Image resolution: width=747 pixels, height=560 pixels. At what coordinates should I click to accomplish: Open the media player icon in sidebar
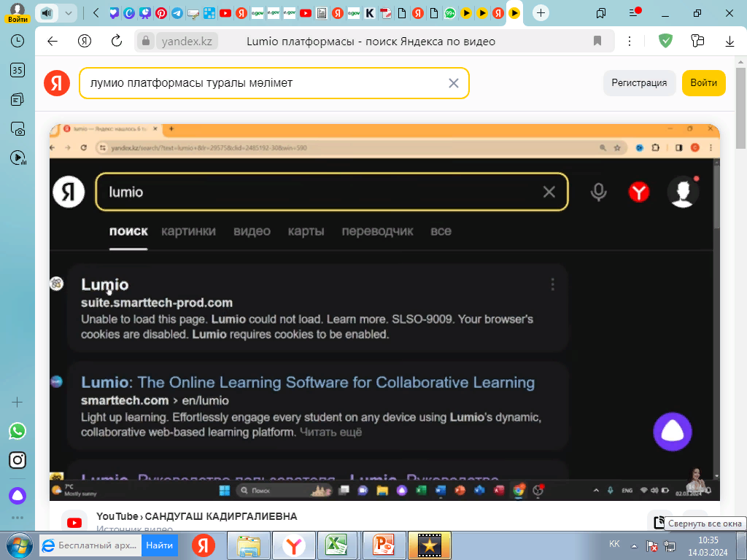(x=18, y=157)
